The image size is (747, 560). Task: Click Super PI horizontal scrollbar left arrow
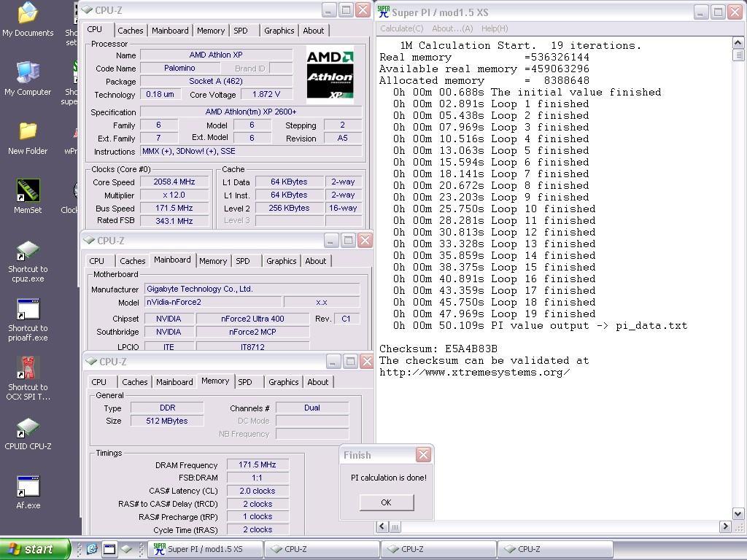382,526
